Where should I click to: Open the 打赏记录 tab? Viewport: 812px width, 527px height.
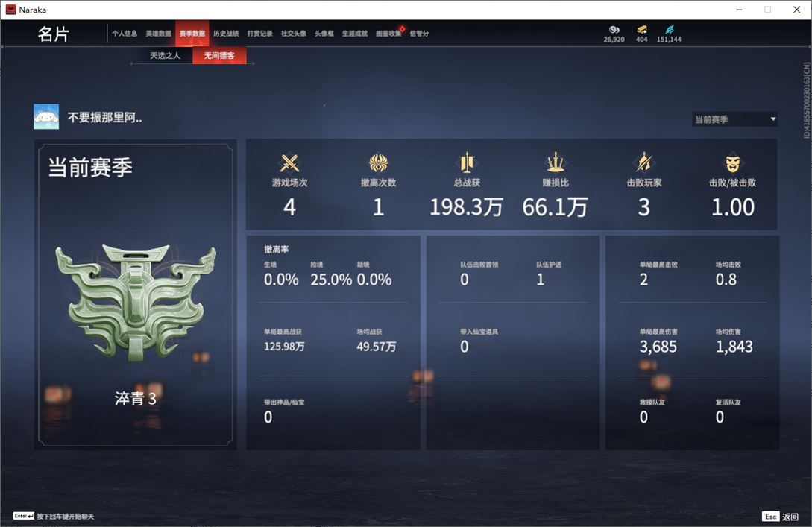(260, 34)
